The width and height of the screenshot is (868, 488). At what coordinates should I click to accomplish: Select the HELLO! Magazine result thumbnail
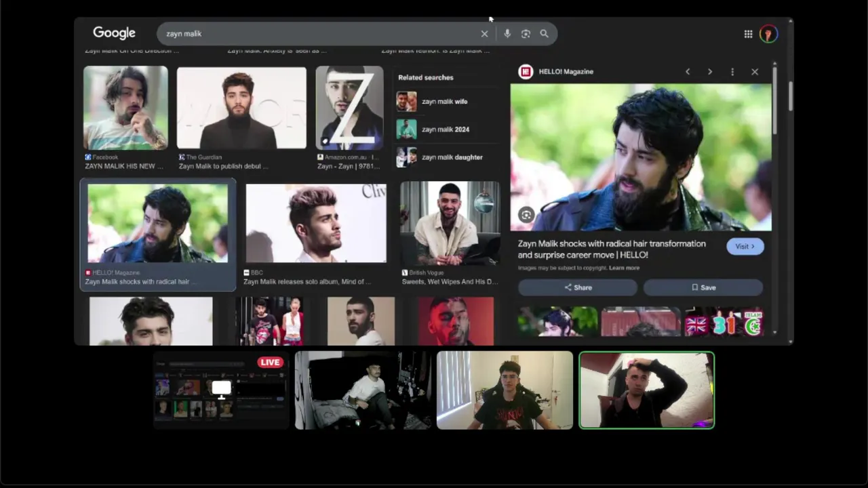[158, 223]
